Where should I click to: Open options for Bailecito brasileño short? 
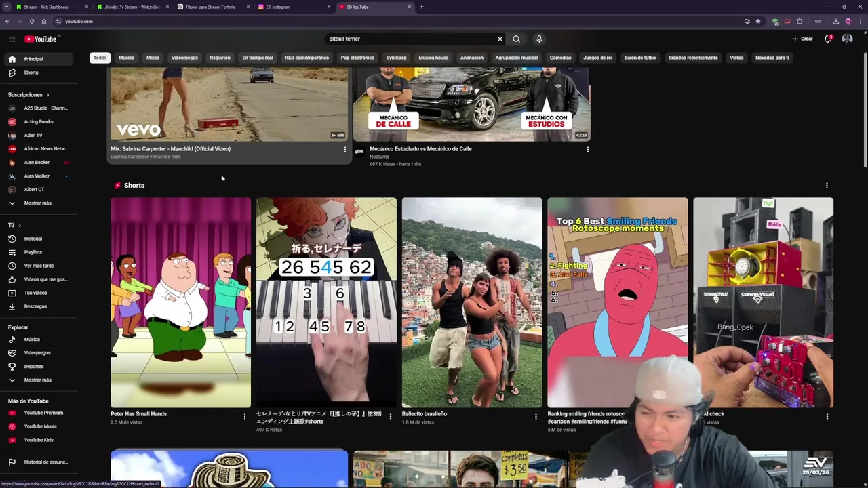click(x=536, y=417)
